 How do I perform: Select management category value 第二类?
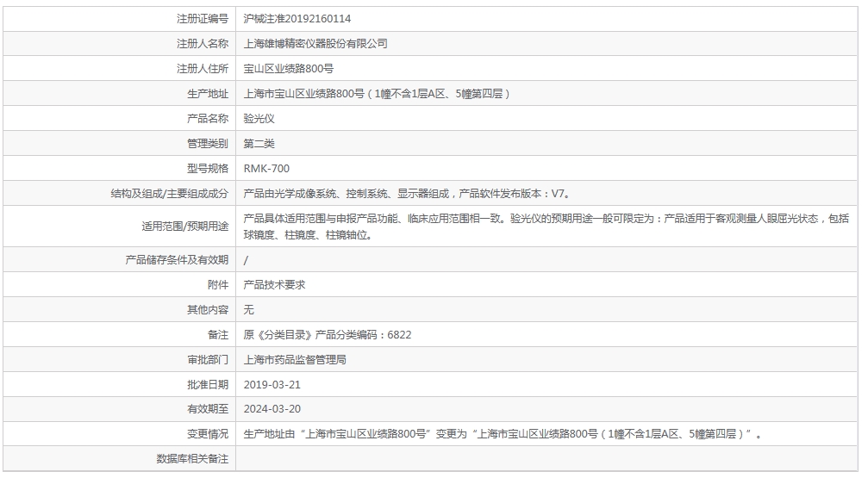(x=259, y=143)
